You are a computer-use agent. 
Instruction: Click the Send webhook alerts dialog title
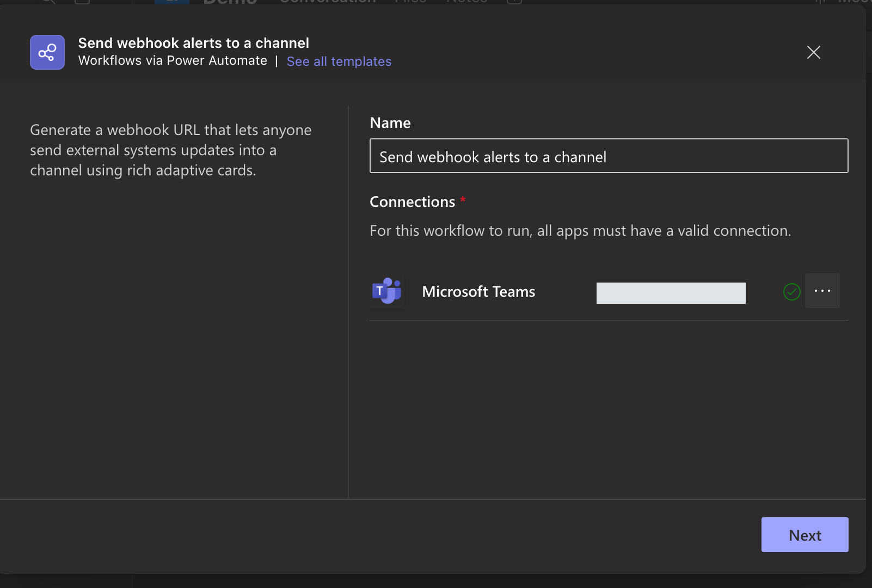pyautogui.click(x=193, y=43)
